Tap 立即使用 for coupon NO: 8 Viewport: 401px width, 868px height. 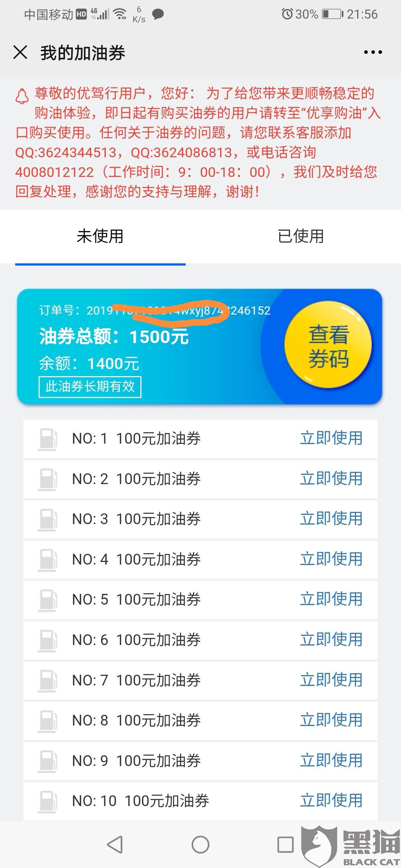pyautogui.click(x=331, y=720)
